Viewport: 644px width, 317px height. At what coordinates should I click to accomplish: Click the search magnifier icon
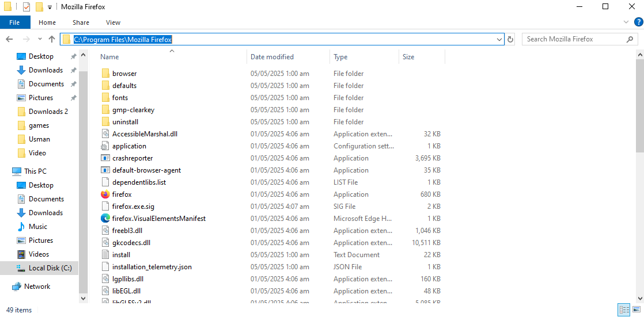pos(630,39)
